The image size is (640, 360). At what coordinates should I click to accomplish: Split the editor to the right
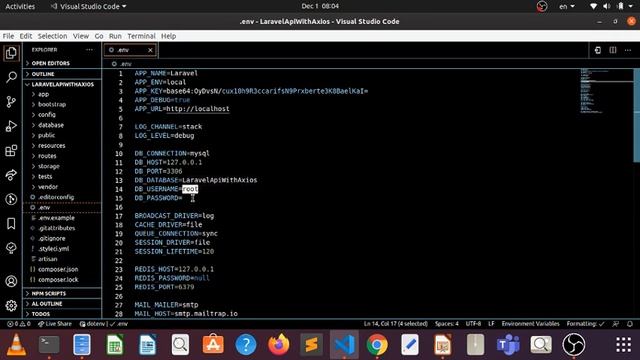pyautogui.click(x=613, y=50)
